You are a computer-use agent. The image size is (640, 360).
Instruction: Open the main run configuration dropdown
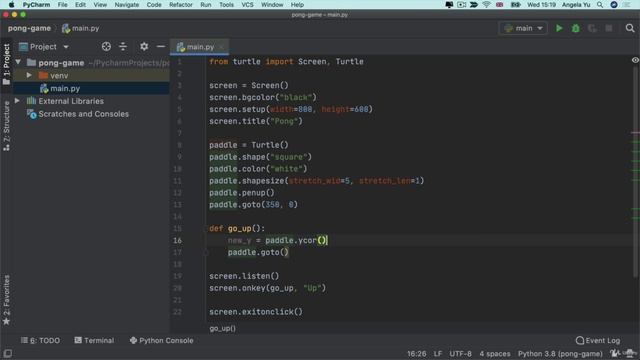coord(523,28)
